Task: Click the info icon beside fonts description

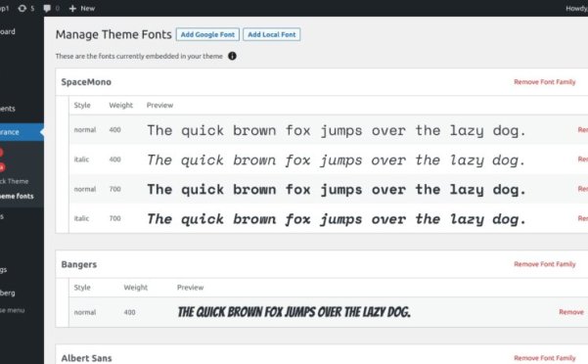Action: [232, 56]
